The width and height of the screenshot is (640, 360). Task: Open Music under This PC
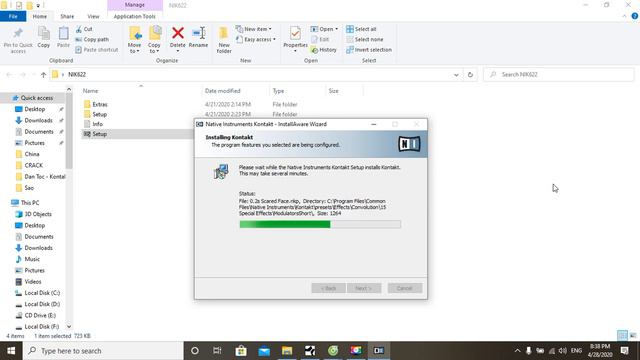[x=32, y=259]
